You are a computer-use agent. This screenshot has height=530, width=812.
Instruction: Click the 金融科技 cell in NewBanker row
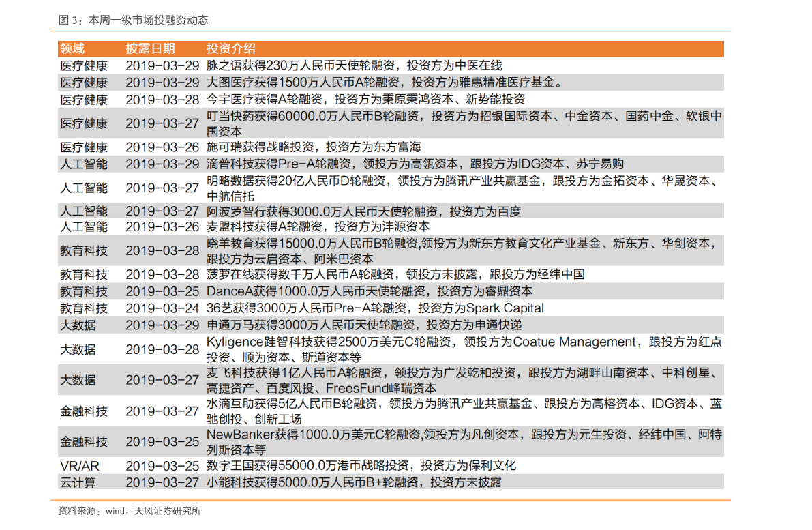click(x=84, y=442)
